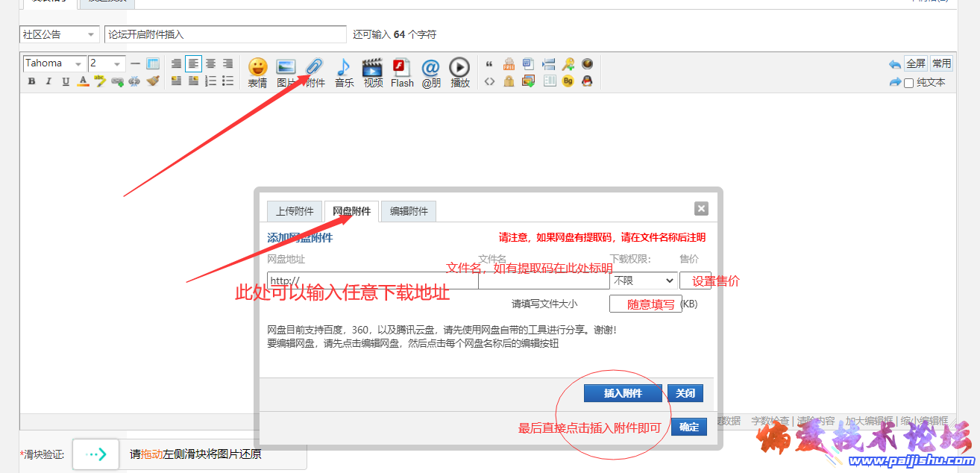Mention a friend with the @朋 icon
980x473 pixels.
[431, 69]
